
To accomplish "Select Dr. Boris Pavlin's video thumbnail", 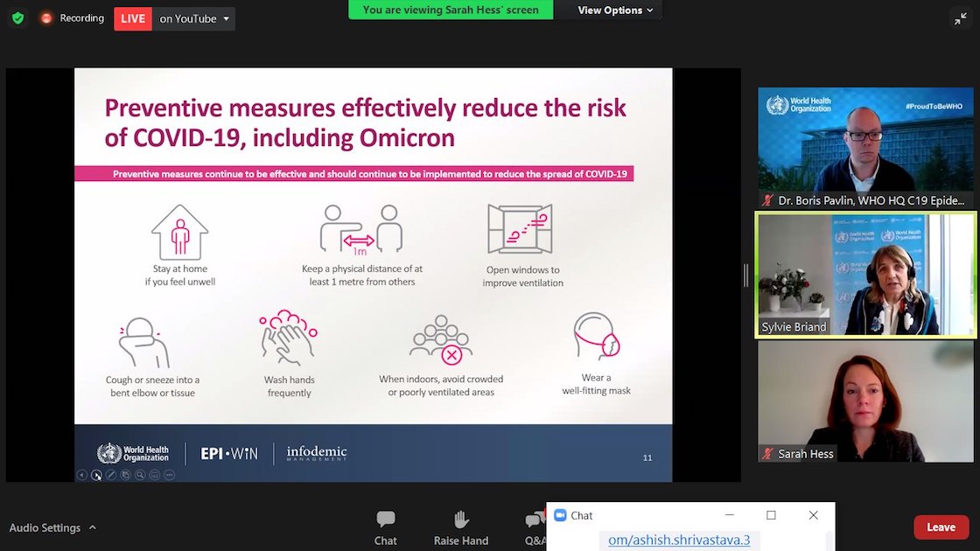I will tap(865, 148).
